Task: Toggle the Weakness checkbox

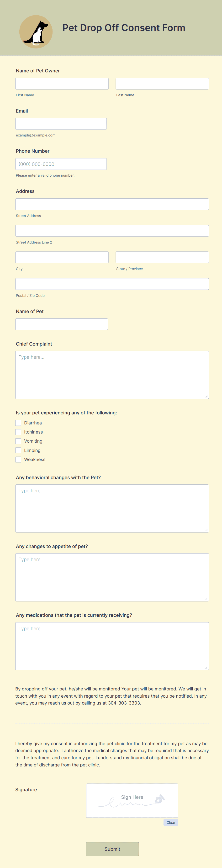Action: tap(18, 459)
